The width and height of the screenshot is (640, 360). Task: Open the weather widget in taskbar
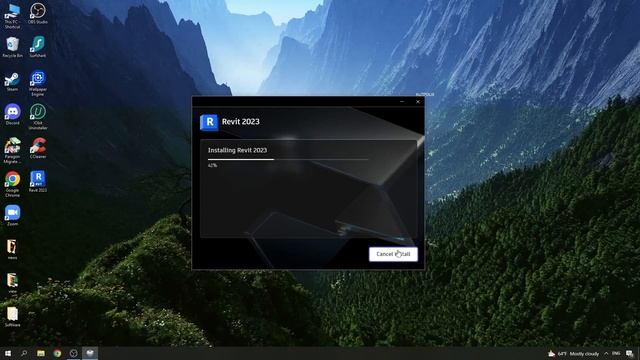pyautogui.click(x=573, y=353)
